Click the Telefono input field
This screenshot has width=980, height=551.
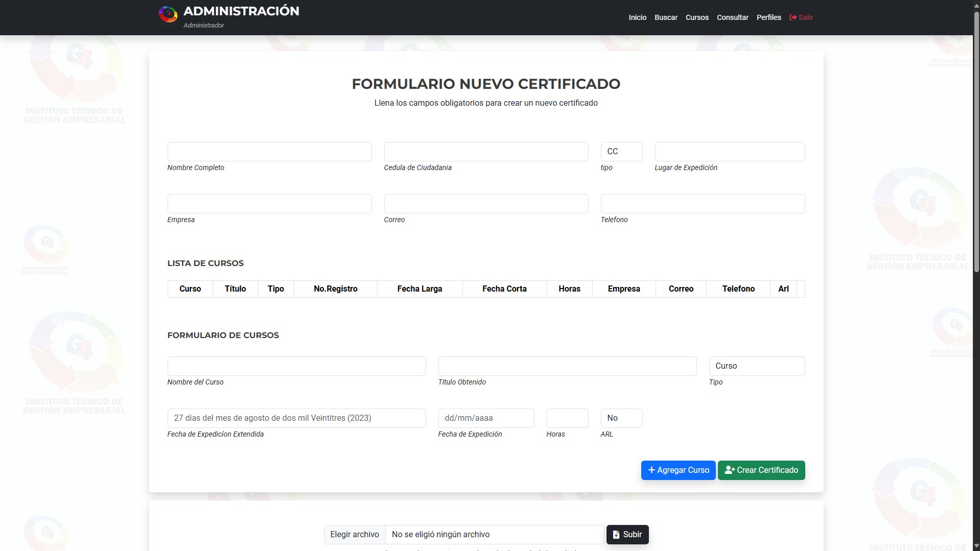[x=703, y=203]
